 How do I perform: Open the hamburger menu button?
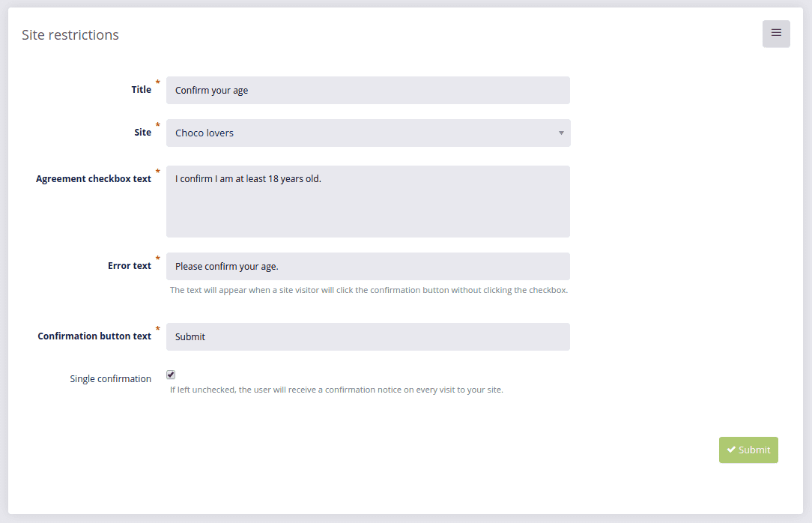[x=776, y=34]
